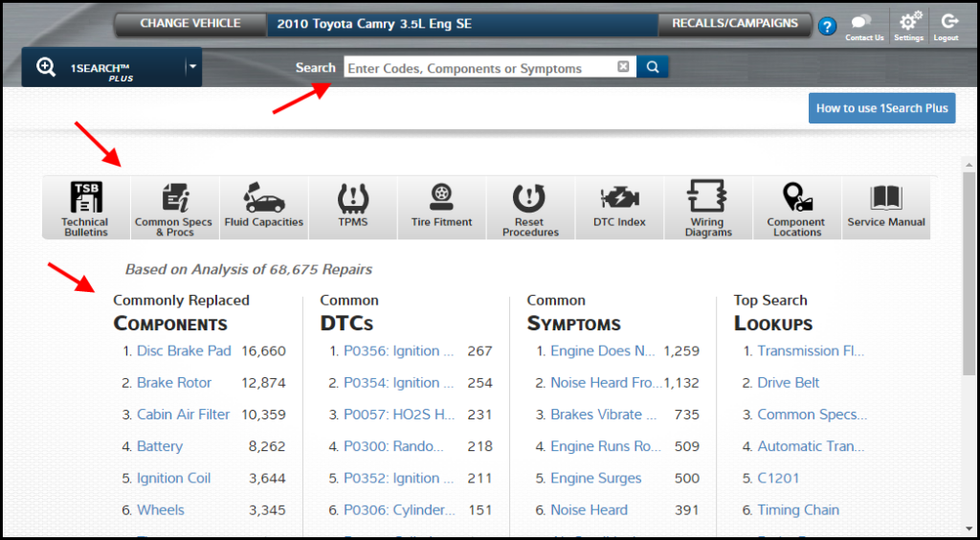Image resolution: width=980 pixels, height=540 pixels.
Task: Click How to use 1Search Plus button
Action: 881,108
